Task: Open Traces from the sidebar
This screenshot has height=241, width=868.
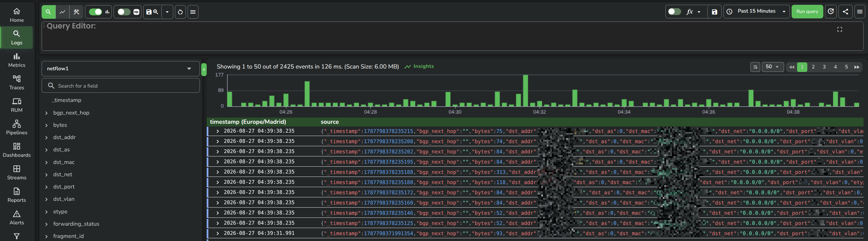Action: click(16, 82)
